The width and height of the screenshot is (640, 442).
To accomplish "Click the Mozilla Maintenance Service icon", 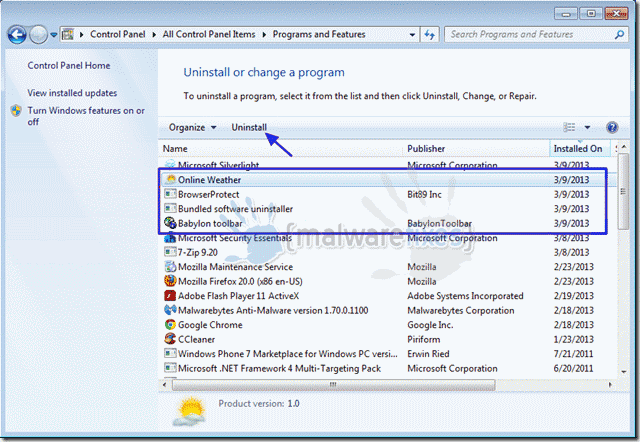I will click(170, 267).
